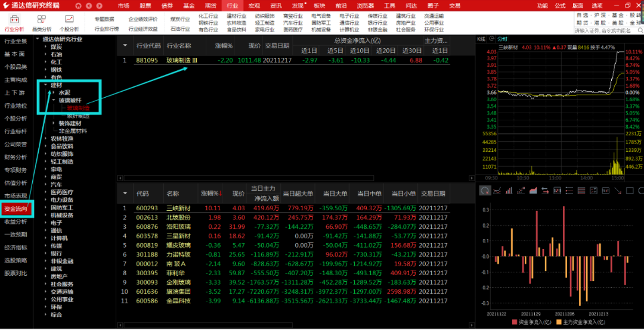
Task: Click the TEXT label tool icon
Action: click(x=605, y=191)
